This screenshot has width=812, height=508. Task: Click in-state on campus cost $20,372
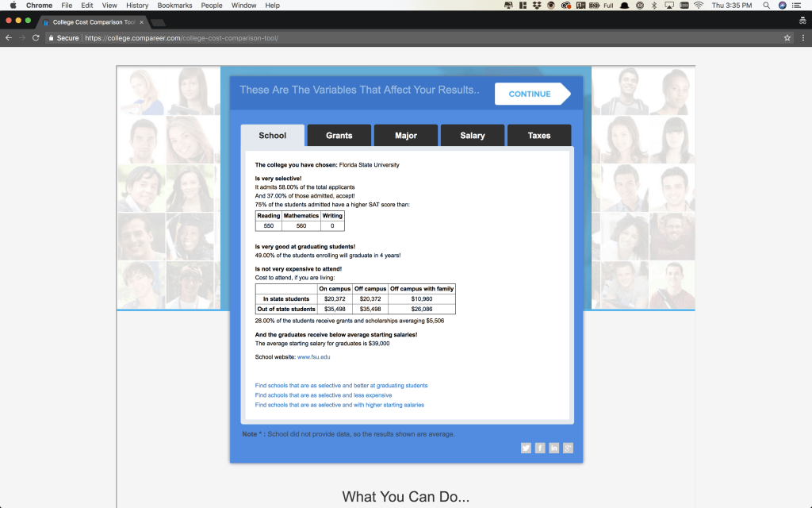click(335, 299)
